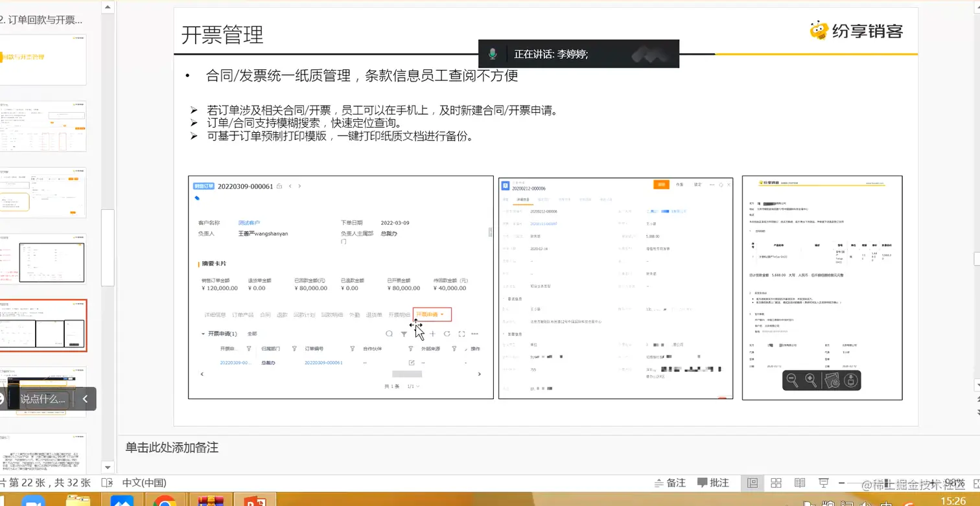Open the 开票申请 dropdown tab
This screenshot has height=506, width=980.
pos(432,314)
